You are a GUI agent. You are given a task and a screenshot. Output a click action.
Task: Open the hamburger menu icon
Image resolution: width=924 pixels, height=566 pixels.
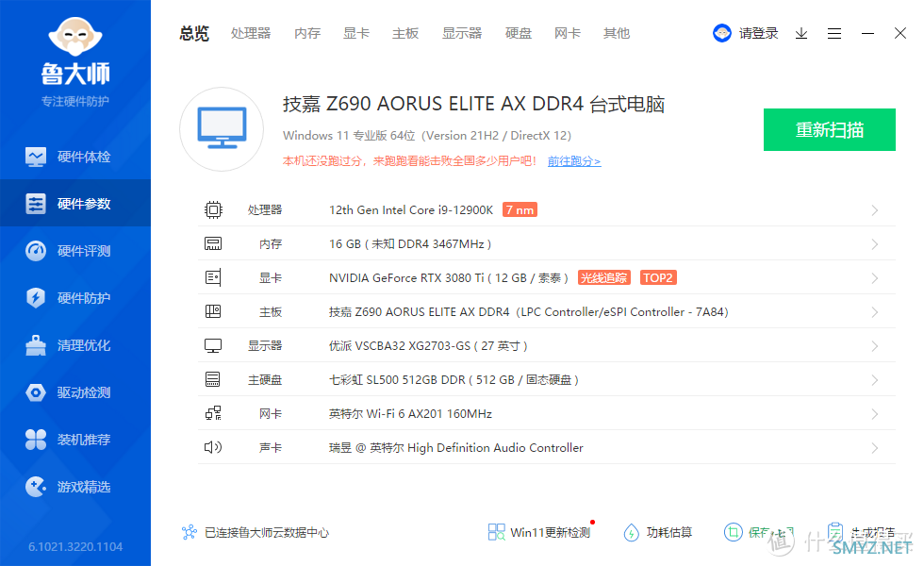pyautogui.click(x=834, y=34)
